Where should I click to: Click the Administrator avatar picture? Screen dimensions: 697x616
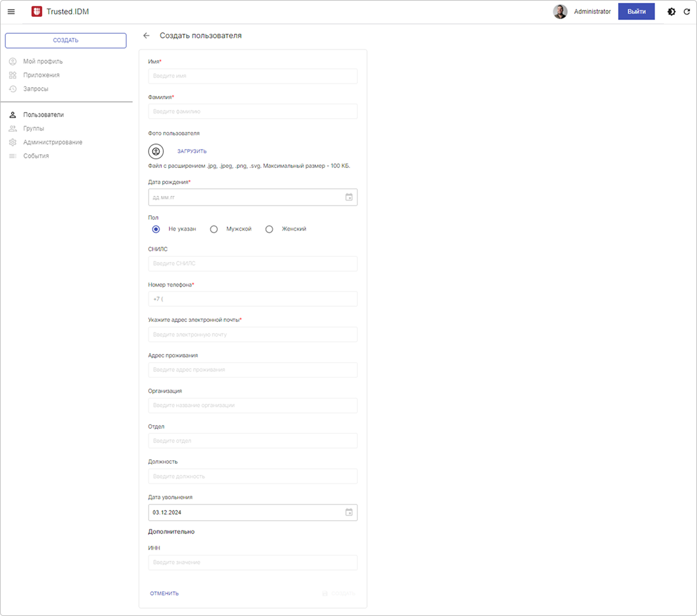(x=560, y=12)
